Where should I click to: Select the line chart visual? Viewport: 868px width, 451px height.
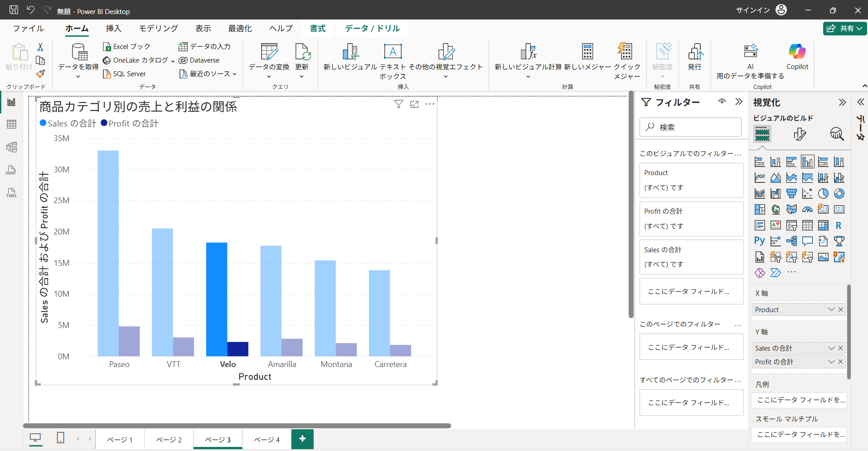pyautogui.click(x=760, y=178)
